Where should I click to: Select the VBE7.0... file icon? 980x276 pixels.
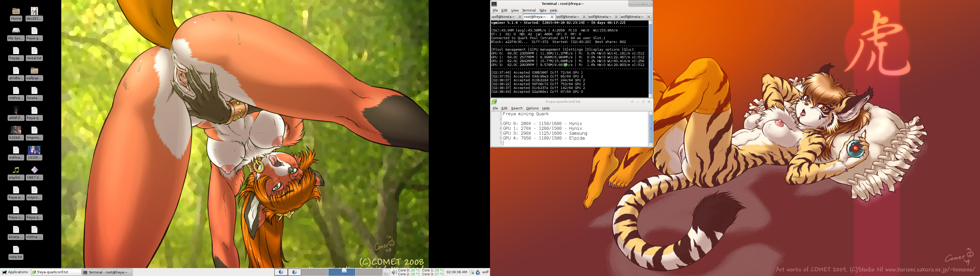[x=34, y=173]
